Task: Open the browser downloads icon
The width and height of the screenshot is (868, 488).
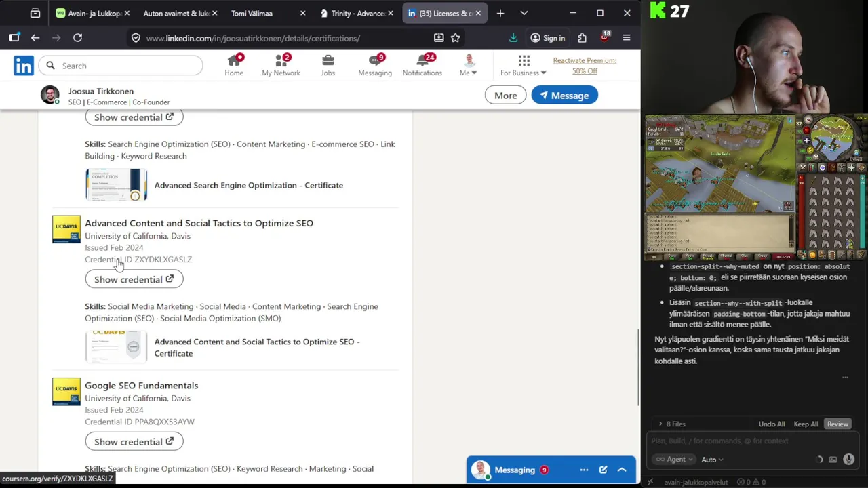Action: point(513,38)
